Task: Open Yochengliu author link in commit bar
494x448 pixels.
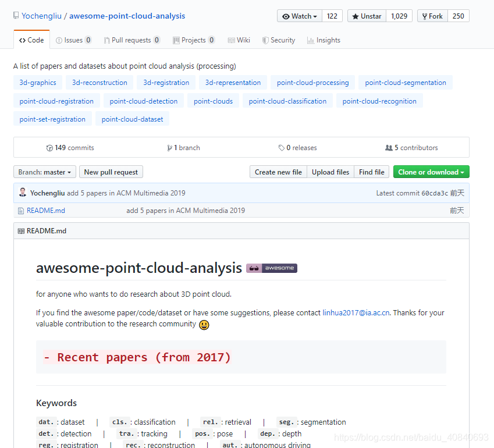Action: pos(48,193)
